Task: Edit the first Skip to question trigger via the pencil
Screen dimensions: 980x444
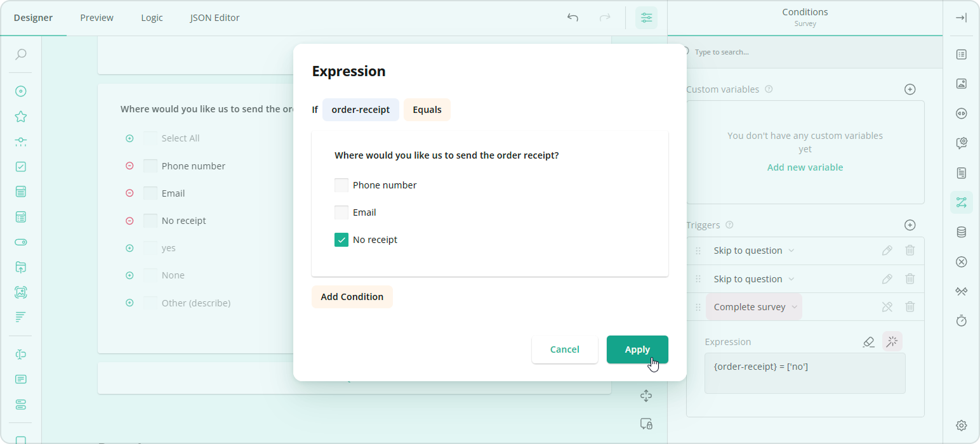Action: click(887, 250)
